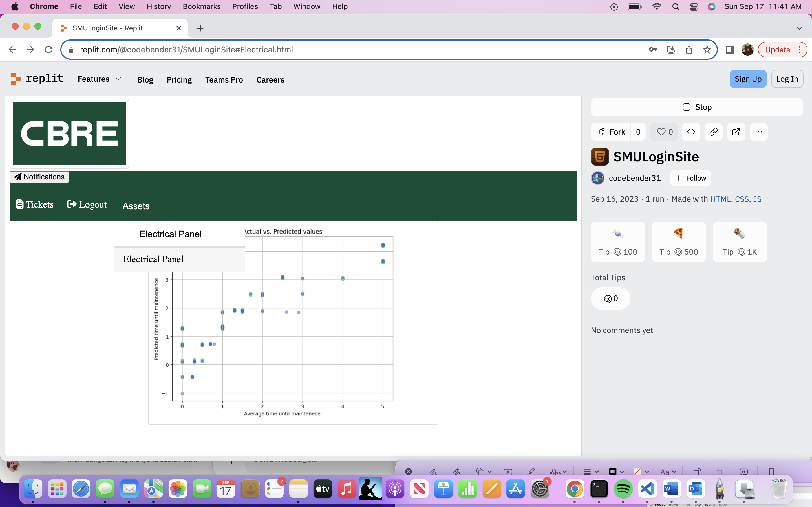
Task: Follow codebender31 user
Action: pos(690,178)
